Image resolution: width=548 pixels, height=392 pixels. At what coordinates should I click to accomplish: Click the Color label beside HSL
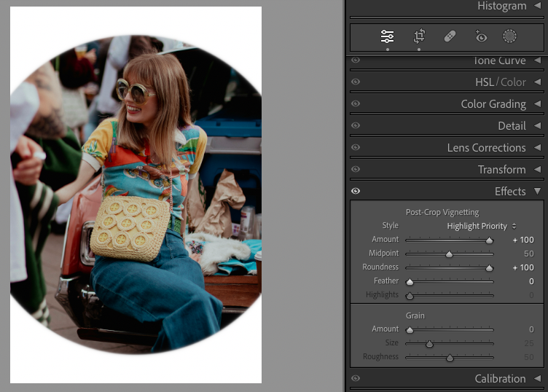coord(513,82)
